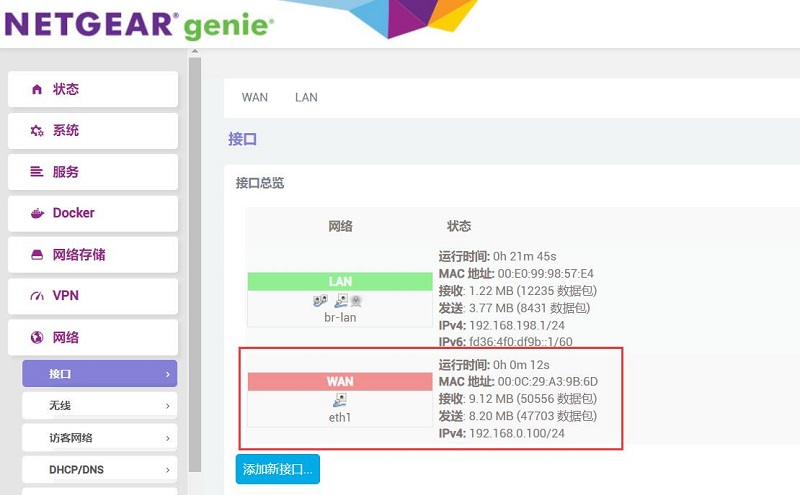Click LAN uptime 0h 21m 45s
Image resolution: width=800 pixels, height=495 pixels.
(524, 256)
